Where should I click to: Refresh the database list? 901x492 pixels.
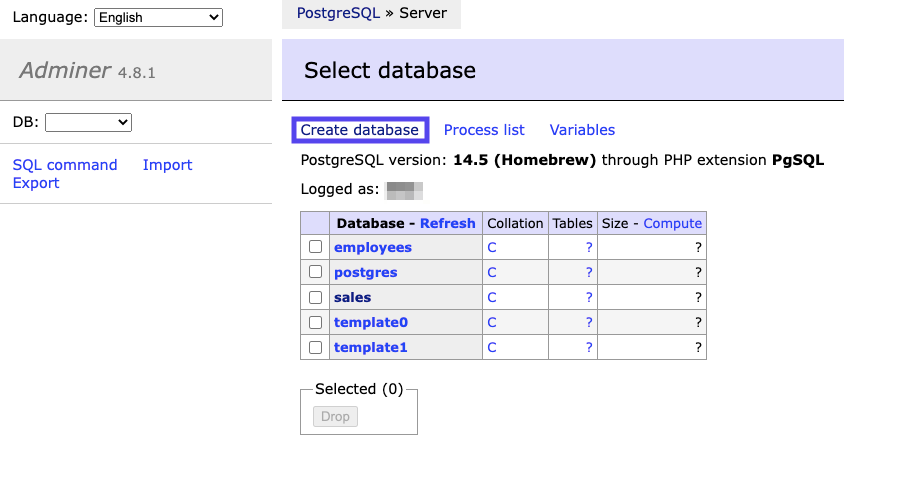point(447,223)
